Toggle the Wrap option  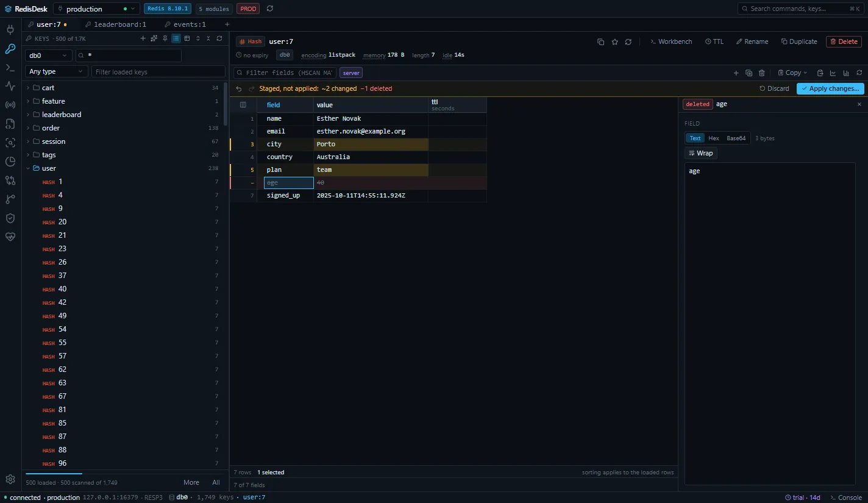[701, 153]
